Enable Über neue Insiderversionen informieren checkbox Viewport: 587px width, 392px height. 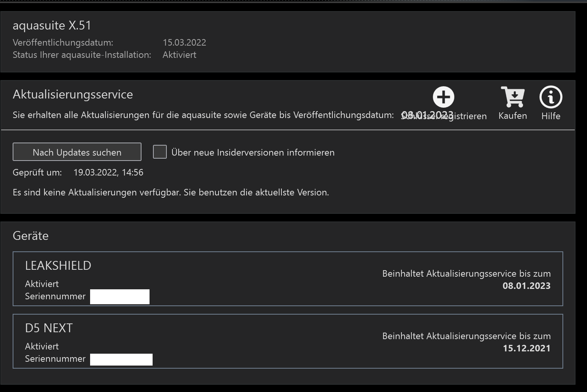pyautogui.click(x=160, y=152)
